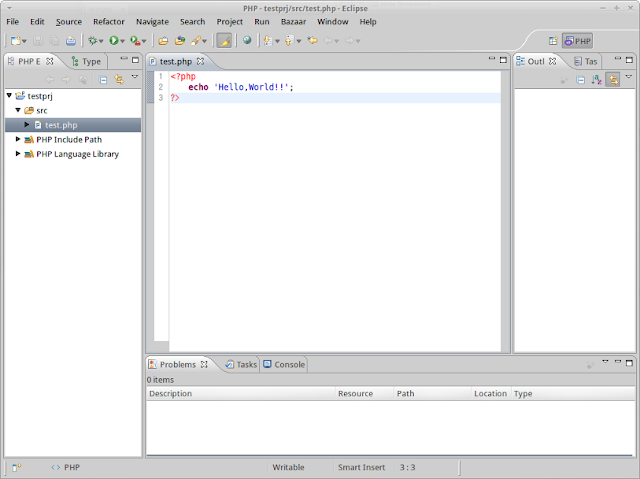Screen dimensions: 640x479
Task: Sort problems by Resource column
Action: click(x=364, y=393)
